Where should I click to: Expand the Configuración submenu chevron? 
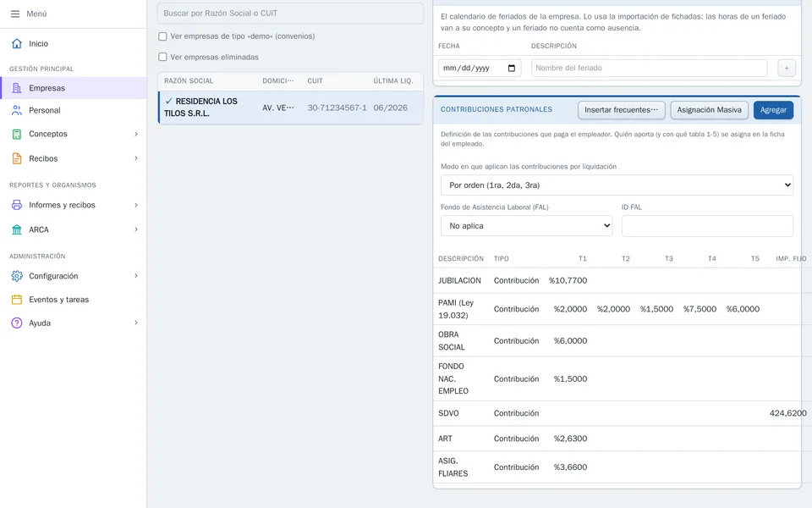[x=136, y=276]
